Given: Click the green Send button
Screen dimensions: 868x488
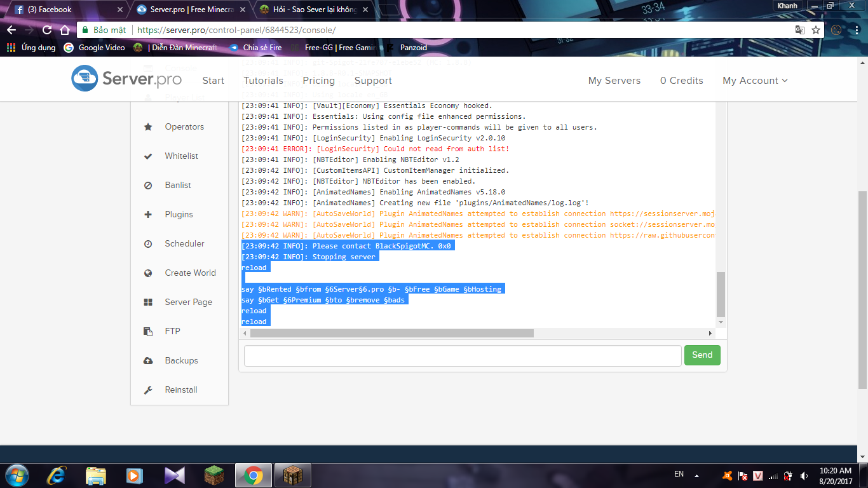Looking at the screenshot, I should pos(702,355).
